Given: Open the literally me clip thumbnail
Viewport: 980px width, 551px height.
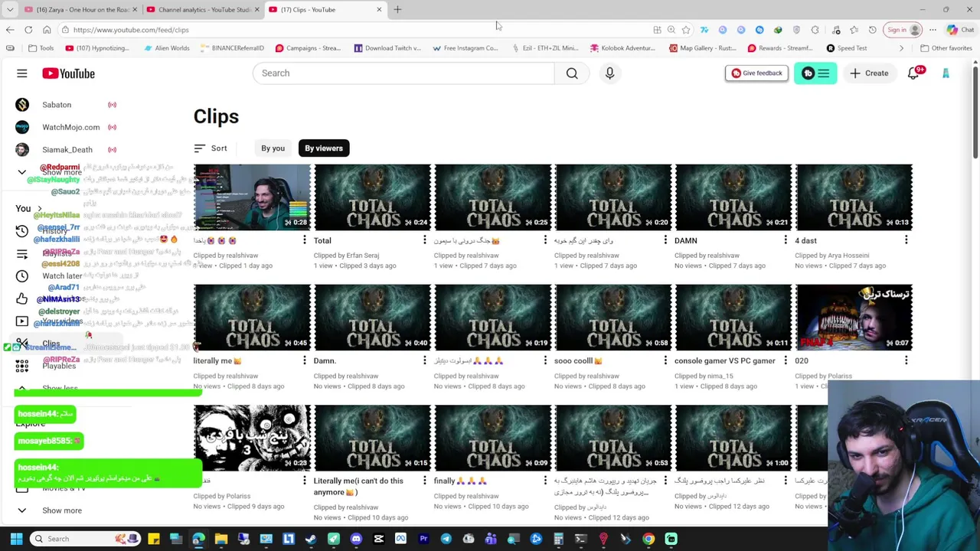Looking at the screenshot, I should 252,318.
